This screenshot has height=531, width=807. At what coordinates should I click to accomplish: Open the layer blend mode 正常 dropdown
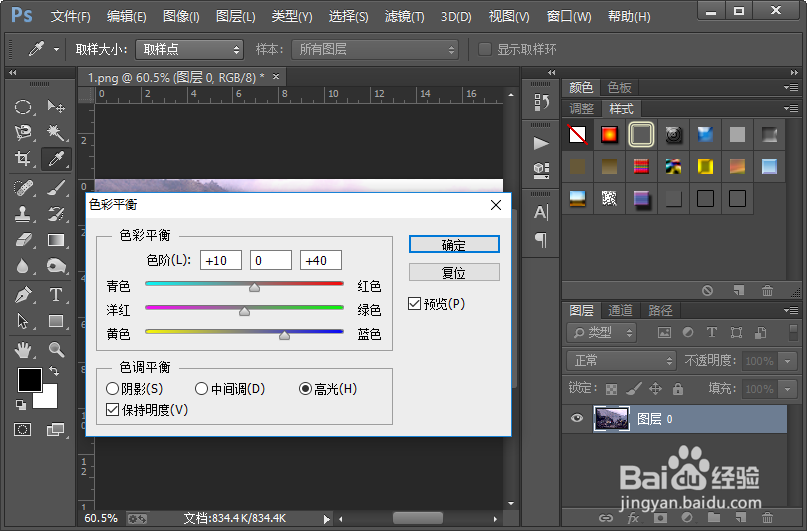coord(621,361)
